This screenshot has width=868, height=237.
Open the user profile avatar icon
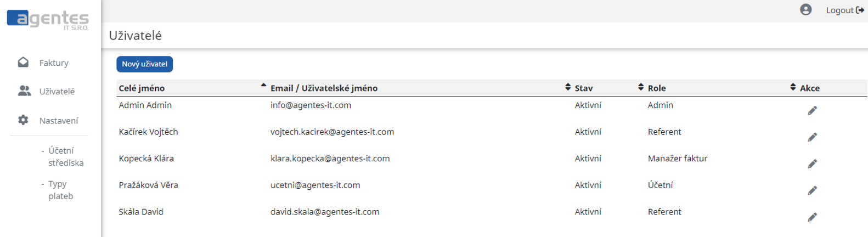pyautogui.click(x=805, y=10)
